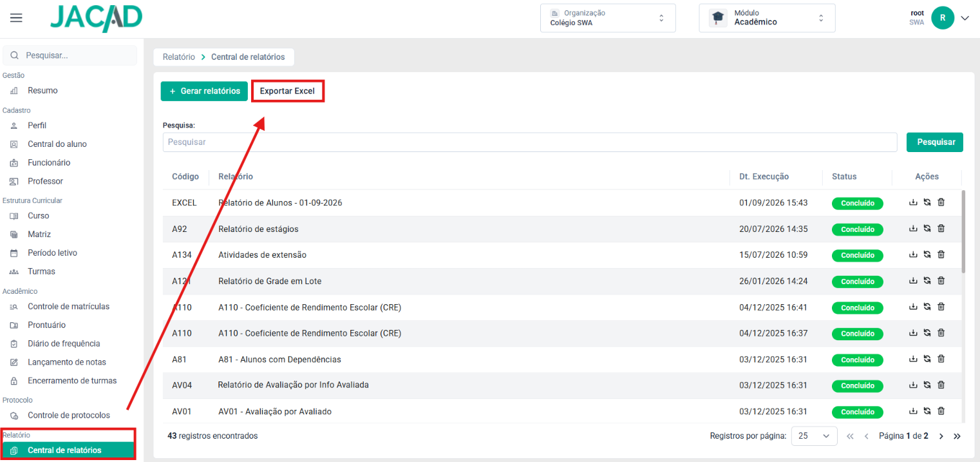Regenerate the AV01 Avaliação por Avaliado report
Screen dimensions: 980x462
(x=927, y=411)
